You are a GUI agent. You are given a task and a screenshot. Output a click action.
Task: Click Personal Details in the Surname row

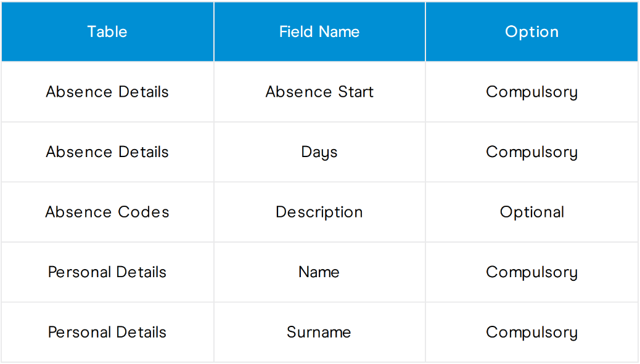107,332
